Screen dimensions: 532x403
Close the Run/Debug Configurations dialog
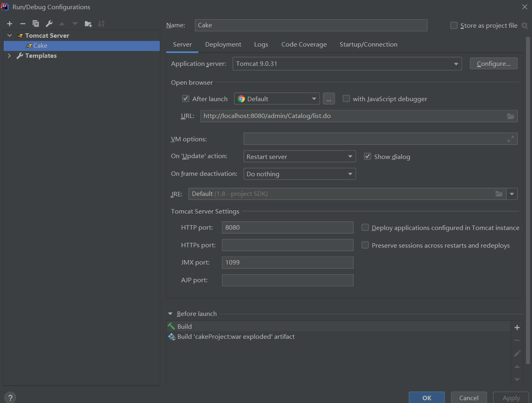524,7
